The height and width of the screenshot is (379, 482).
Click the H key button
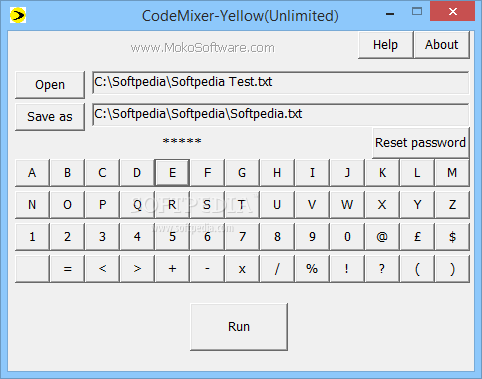(277, 173)
